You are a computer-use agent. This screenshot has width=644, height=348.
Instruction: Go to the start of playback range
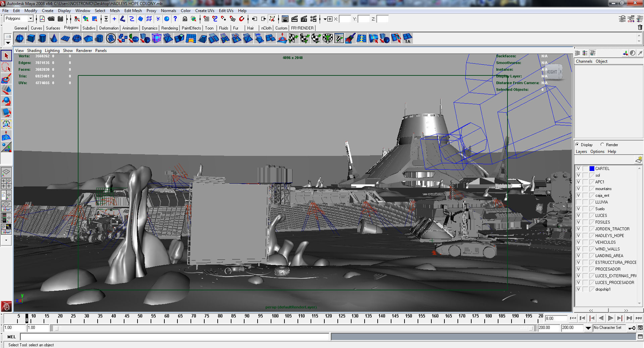coord(573,318)
